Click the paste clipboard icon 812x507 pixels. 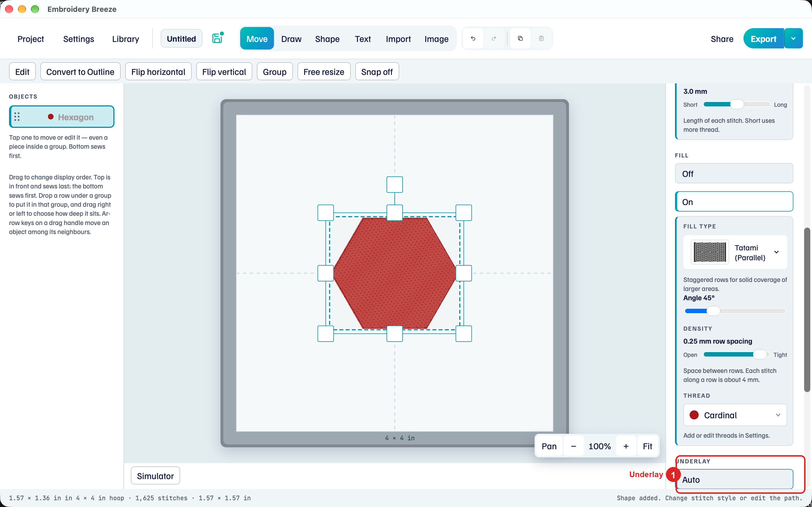[x=541, y=39]
